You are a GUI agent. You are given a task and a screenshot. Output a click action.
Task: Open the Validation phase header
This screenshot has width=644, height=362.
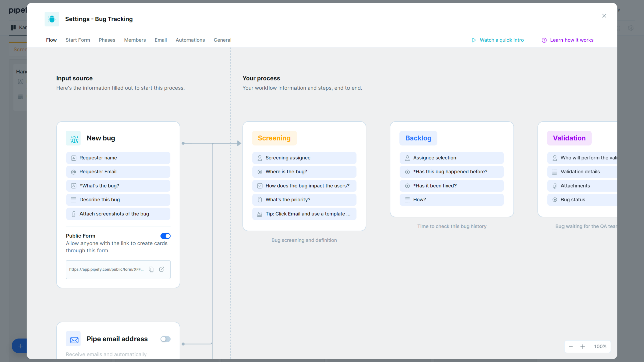(x=569, y=138)
